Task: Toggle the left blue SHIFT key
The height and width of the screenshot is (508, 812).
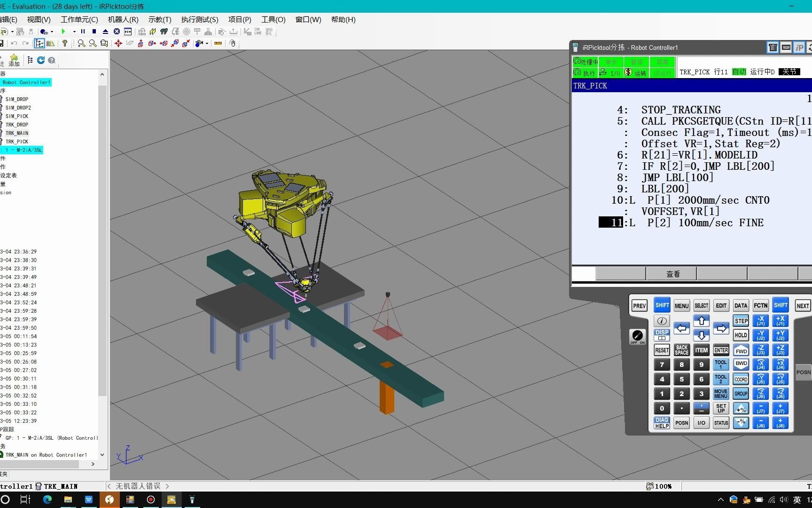Action: (x=662, y=305)
